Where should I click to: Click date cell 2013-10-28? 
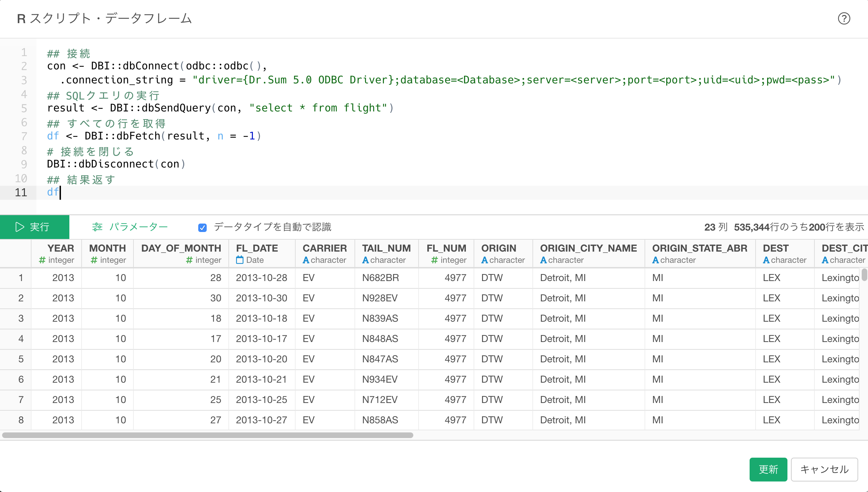pyautogui.click(x=262, y=278)
